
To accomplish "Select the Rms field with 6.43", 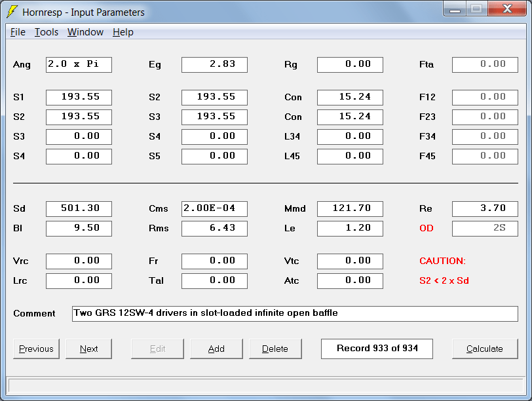I will tap(214, 229).
